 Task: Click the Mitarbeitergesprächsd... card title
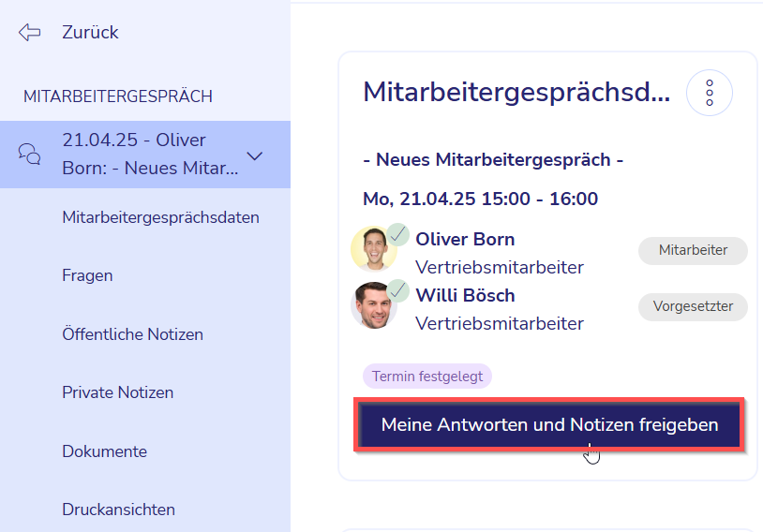516,93
